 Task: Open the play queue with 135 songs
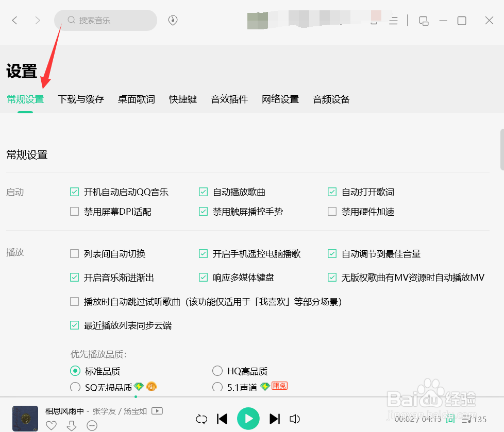(474, 419)
